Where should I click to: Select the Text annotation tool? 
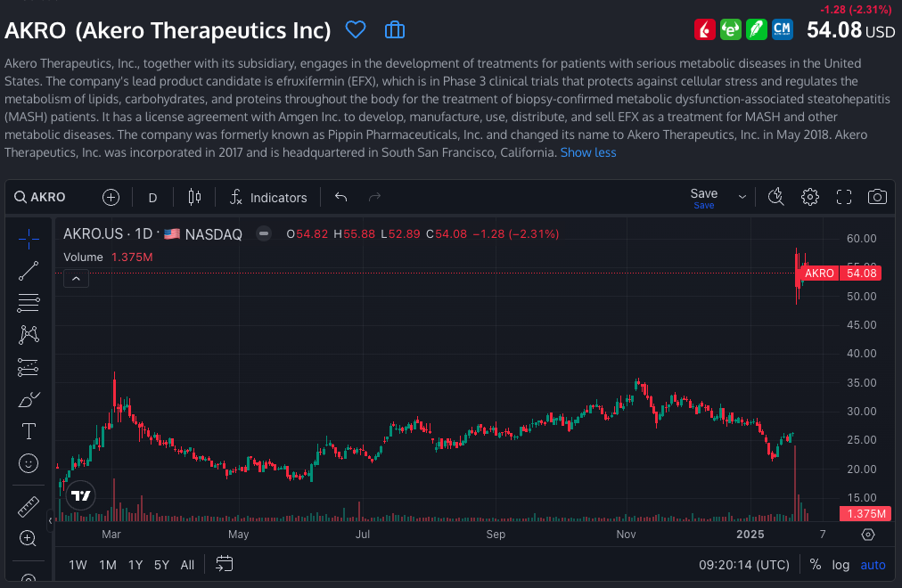pyautogui.click(x=29, y=431)
